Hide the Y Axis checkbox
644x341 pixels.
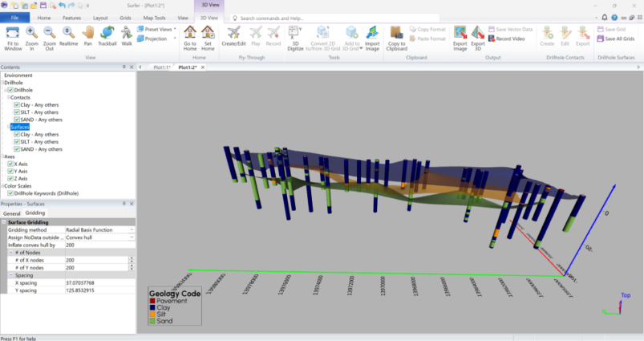pyautogui.click(x=10, y=172)
